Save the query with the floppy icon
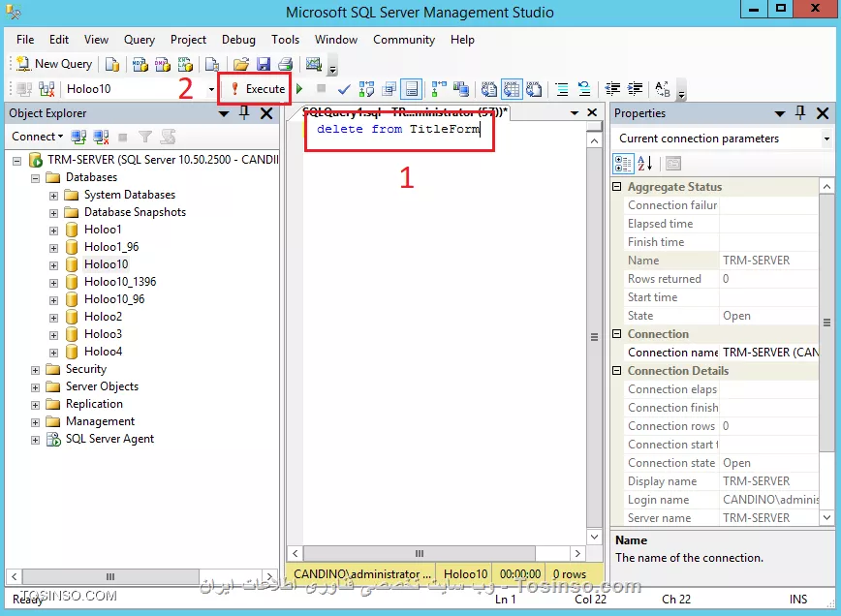This screenshot has width=841, height=616. point(264,64)
